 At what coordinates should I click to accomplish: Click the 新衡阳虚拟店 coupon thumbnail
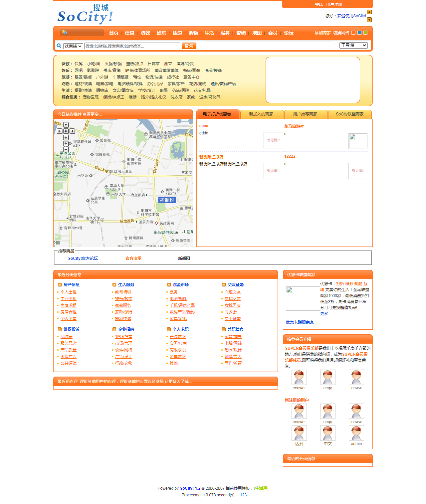pos(273,171)
